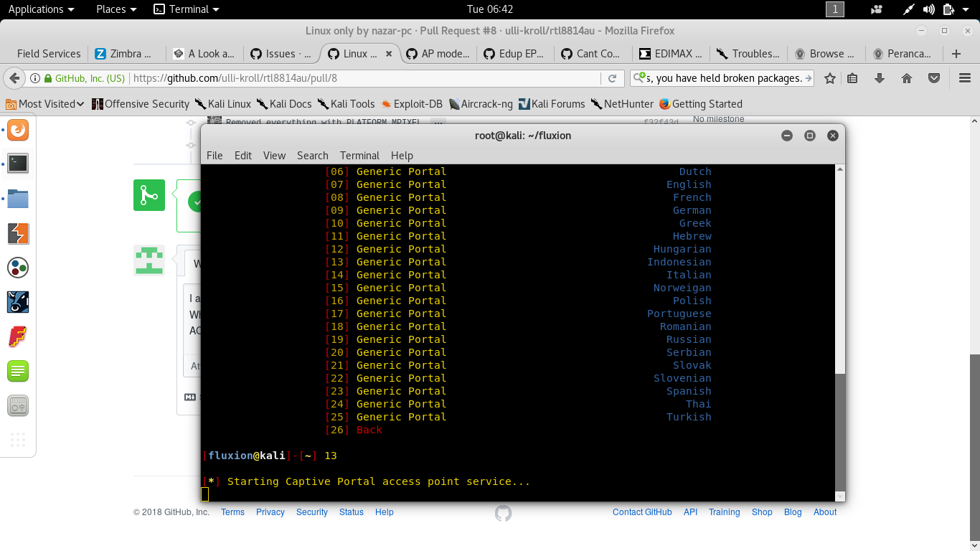Open the terminal Edit menu
The height and width of the screenshot is (551, 980).
243,156
